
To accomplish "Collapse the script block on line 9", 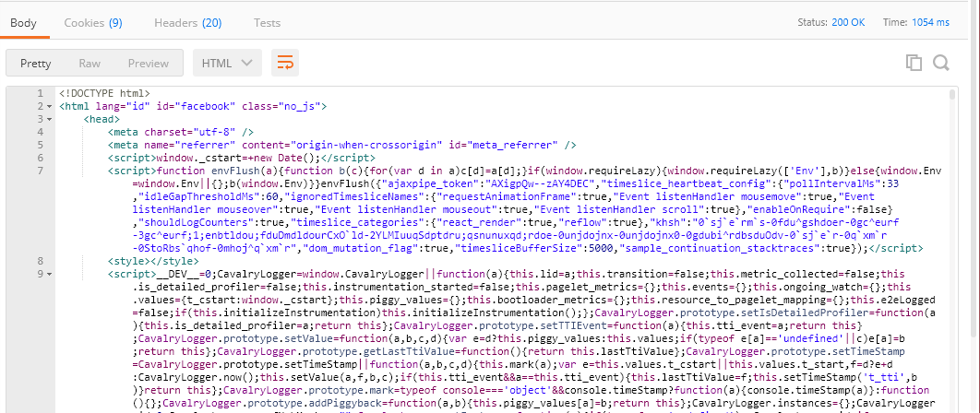I will click(x=50, y=275).
